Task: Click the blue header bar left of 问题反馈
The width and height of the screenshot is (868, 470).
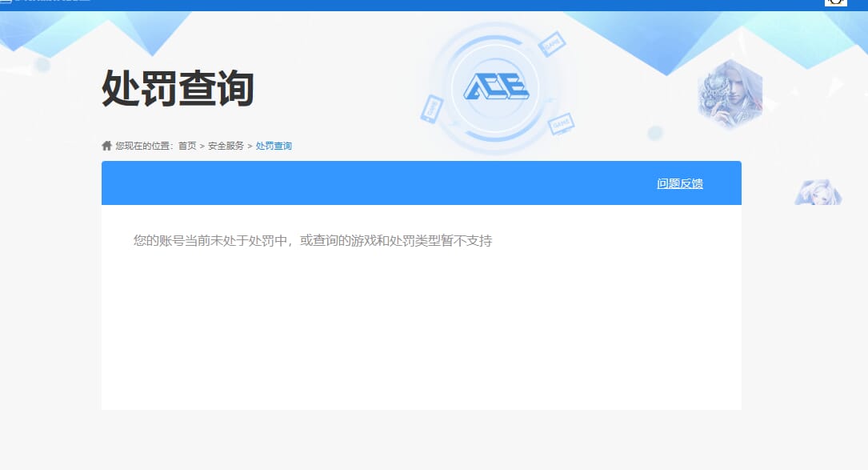Action: 360,183
